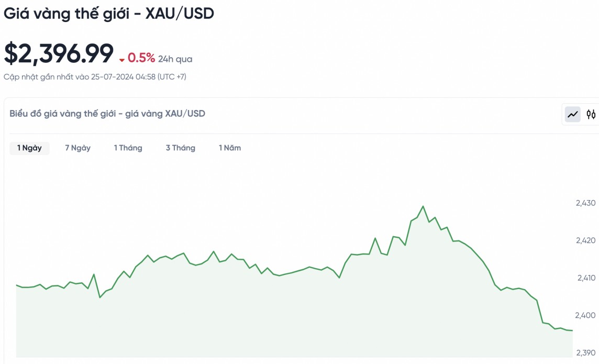
Task: Select the 7 Ngày time range
Action: [77, 148]
